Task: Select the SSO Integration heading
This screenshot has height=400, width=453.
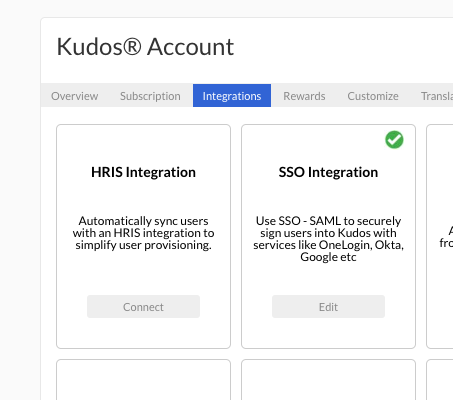Action: pyautogui.click(x=328, y=172)
